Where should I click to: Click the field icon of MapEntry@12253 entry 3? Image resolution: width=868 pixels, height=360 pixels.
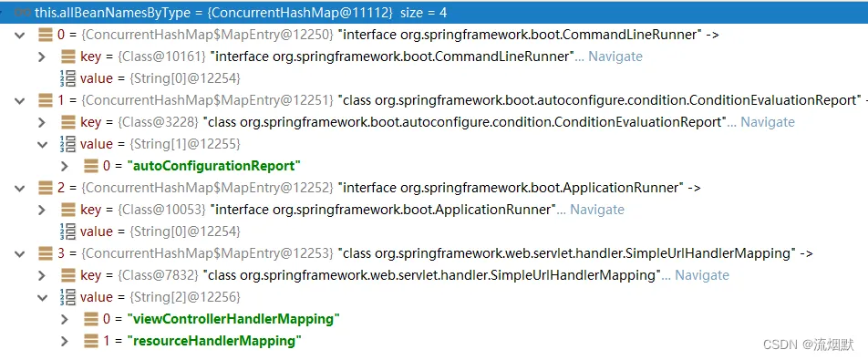coord(46,254)
